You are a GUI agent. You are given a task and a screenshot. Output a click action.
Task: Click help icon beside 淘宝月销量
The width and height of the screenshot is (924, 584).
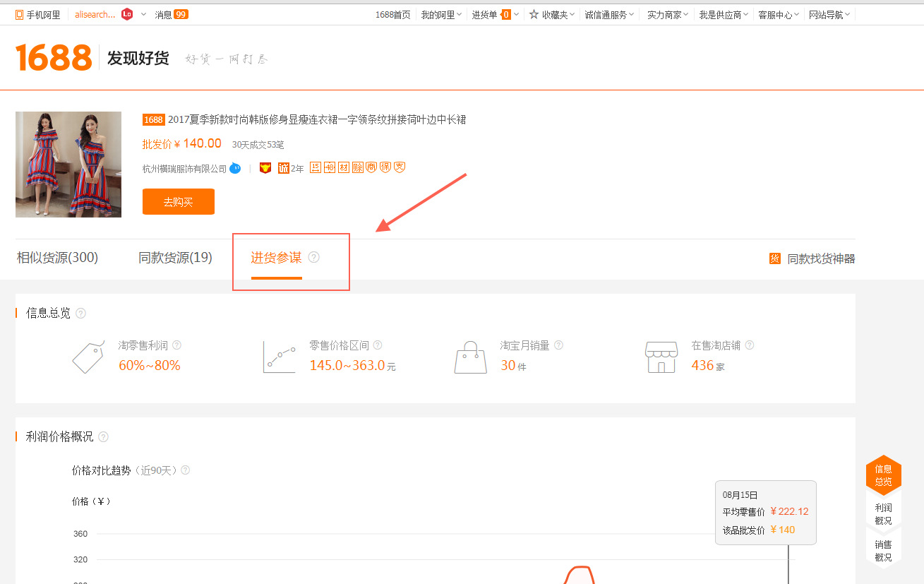(558, 345)
